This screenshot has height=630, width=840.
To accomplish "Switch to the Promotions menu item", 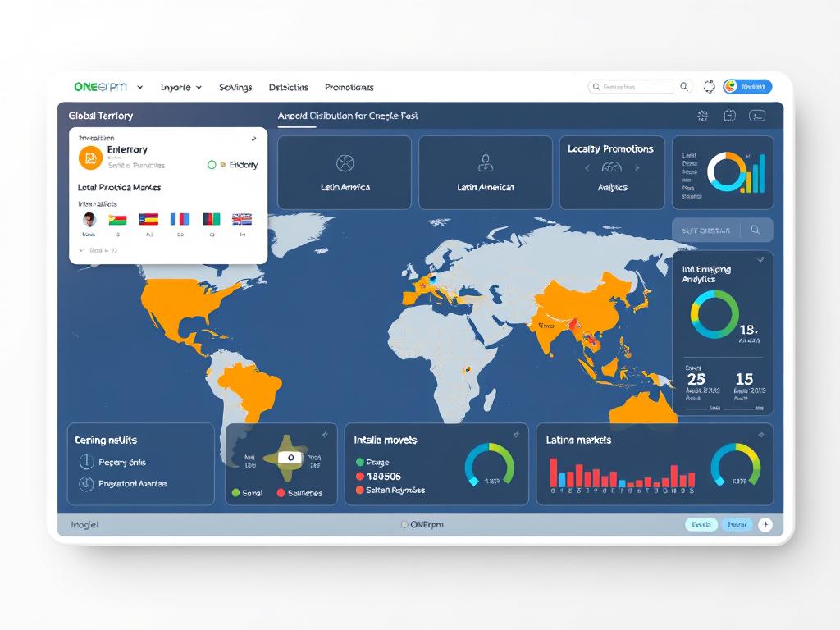I will click(x=349, y=87).
